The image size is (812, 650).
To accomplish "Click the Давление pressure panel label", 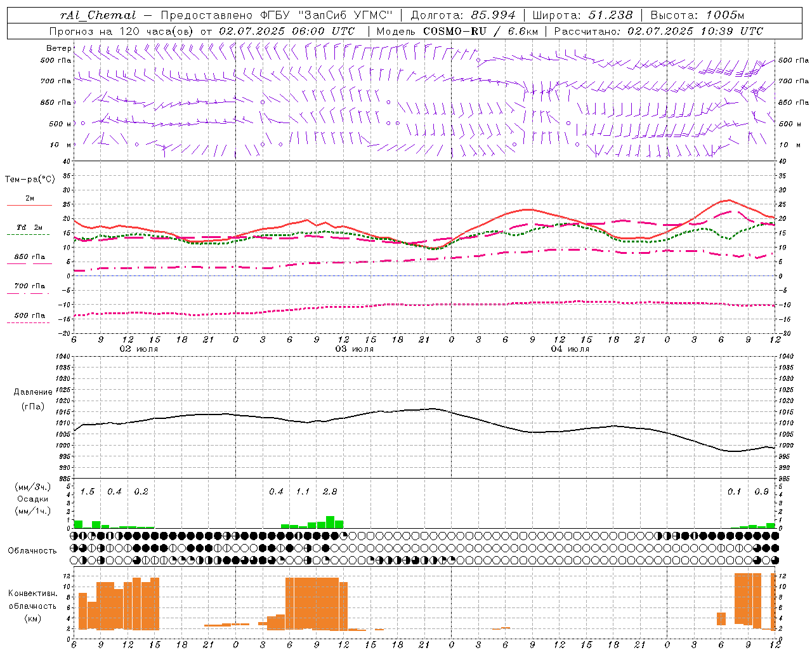I will click(32, 392).
